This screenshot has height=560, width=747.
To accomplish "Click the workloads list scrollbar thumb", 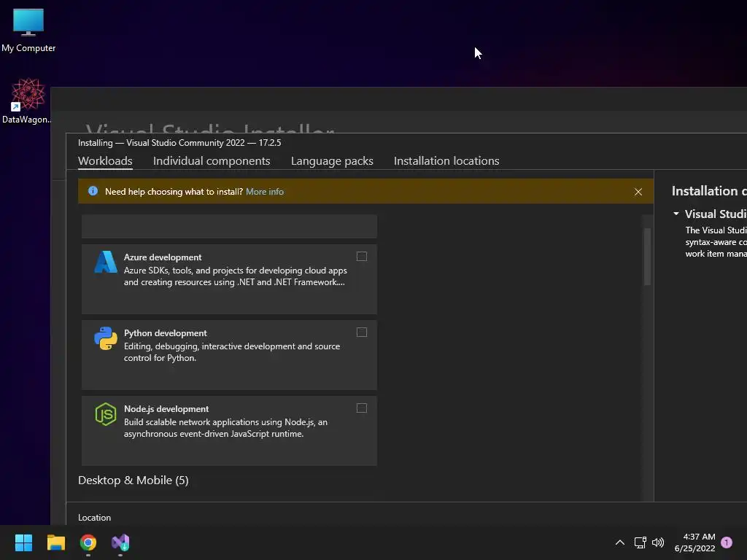I will click(x=647, y=256).
